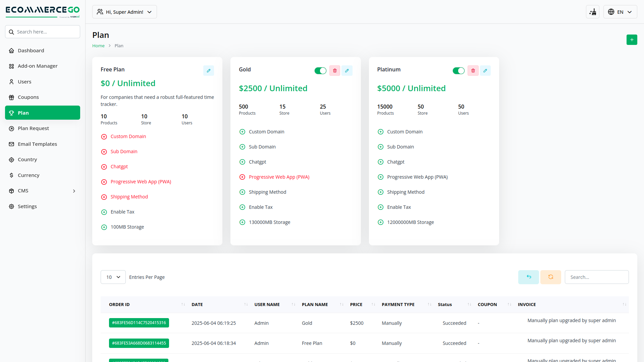The image size is (644, 362).
Task: Click the green add plan plus button
Action: 632,40
